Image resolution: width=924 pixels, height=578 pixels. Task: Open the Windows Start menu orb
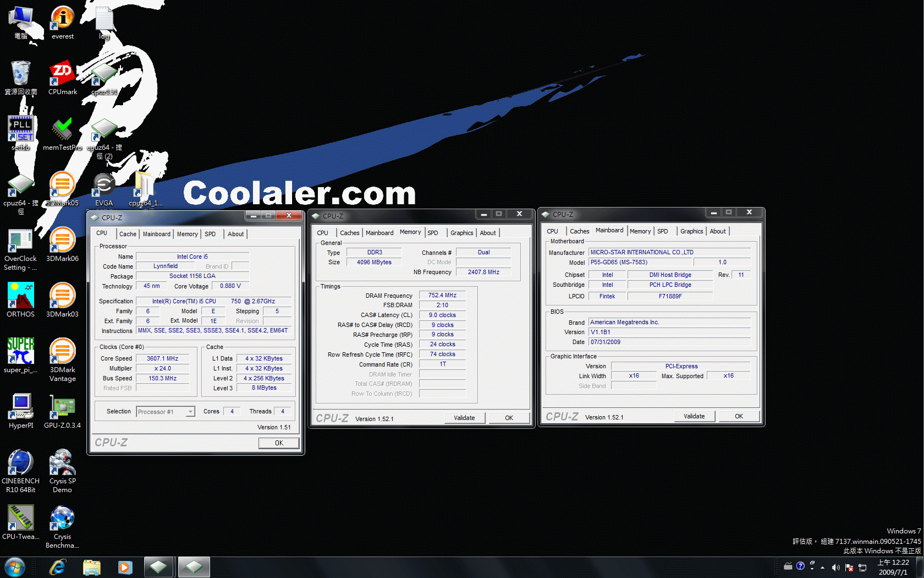point(15,566)
